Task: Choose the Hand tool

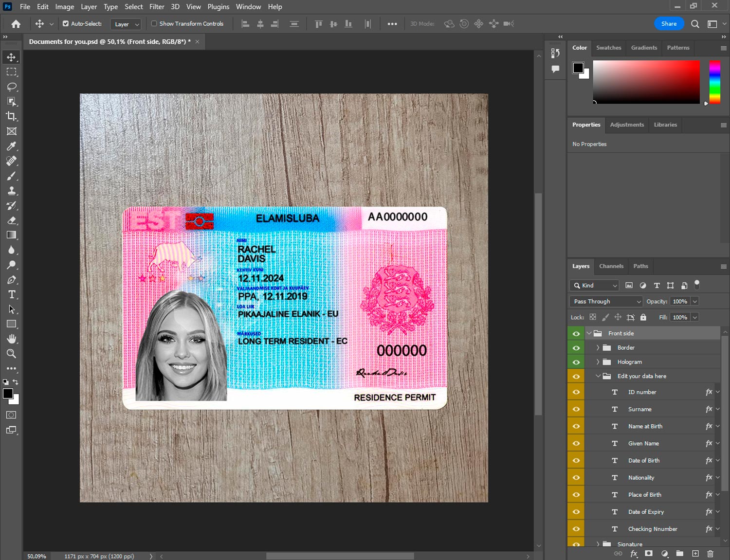Action: pyautogui.click(x=11, y=339)
